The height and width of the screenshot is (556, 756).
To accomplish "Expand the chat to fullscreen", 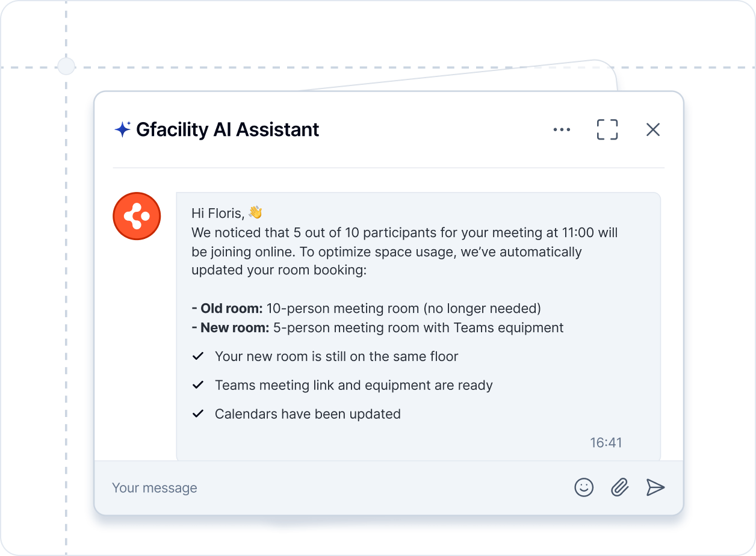I will pos(607,129).
